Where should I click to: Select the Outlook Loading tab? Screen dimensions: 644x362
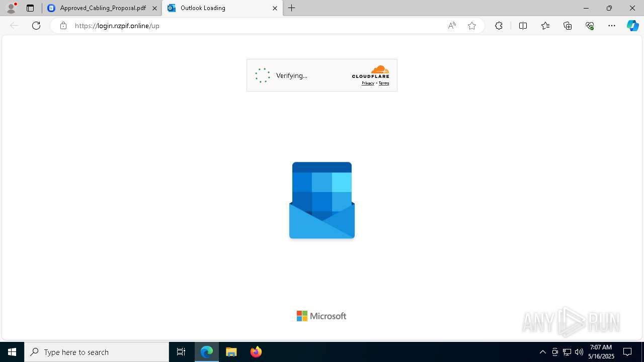click(x=222, y=8)
